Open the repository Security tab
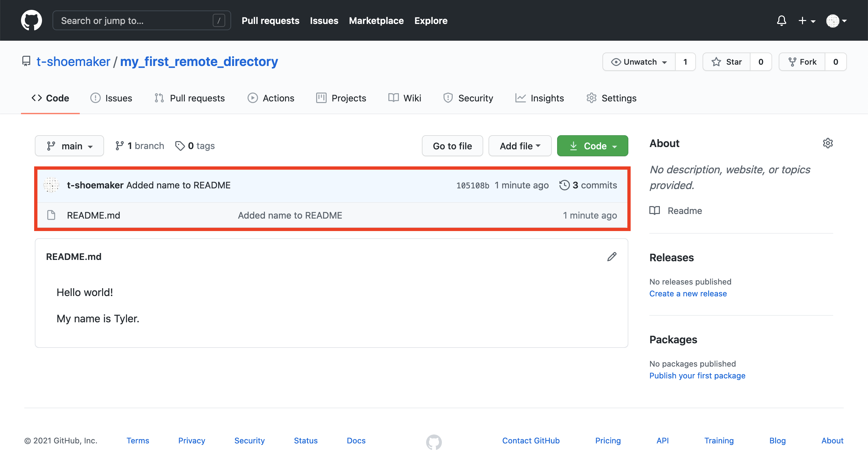Screen dimensions: 868x468 (x=468, y=98)
